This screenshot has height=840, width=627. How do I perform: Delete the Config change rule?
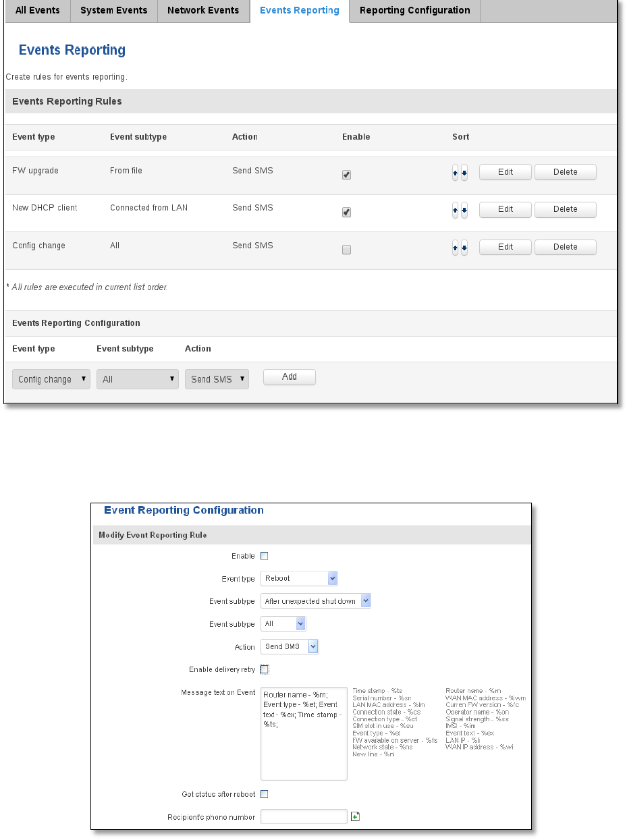coord(566,248)
